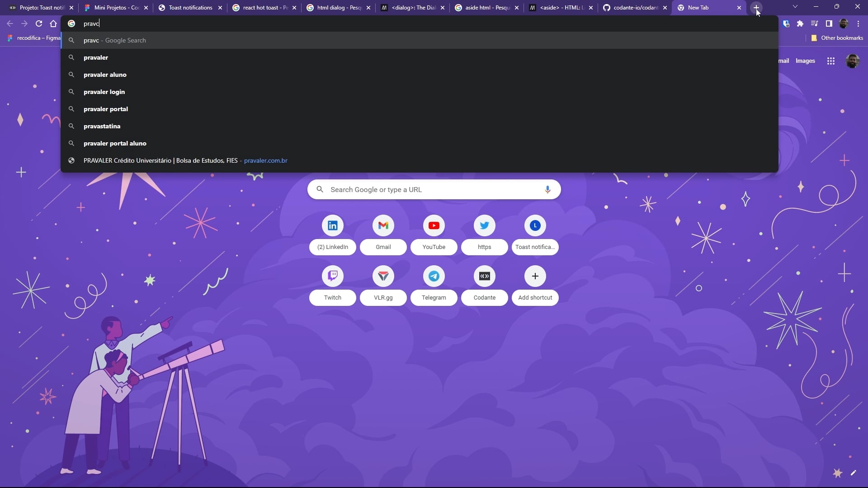The height and width of the screenshot is (488, 868).
Task: Open the media controls icon
Action: 814,23
